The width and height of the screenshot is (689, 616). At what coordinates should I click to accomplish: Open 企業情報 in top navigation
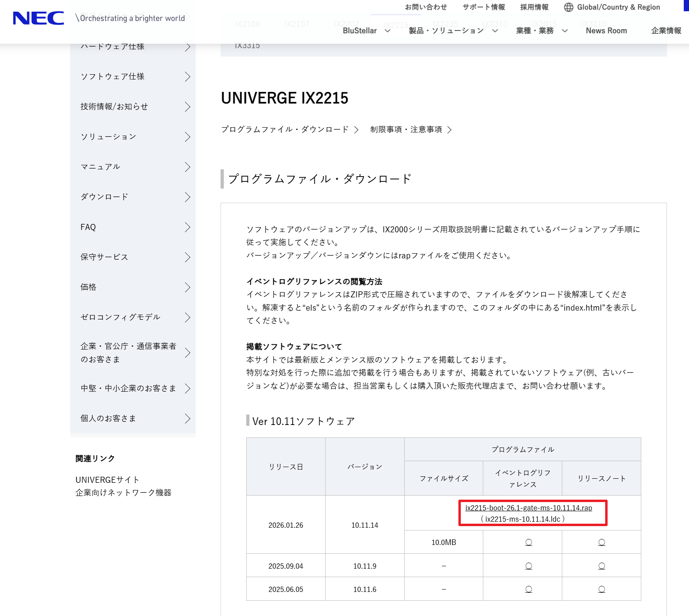[666, 31]
